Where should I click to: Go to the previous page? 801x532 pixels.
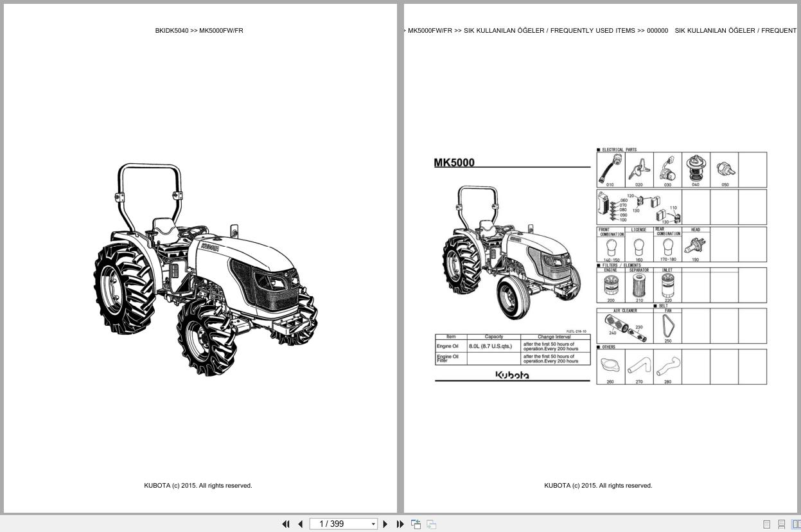click(x=300, y=524)
